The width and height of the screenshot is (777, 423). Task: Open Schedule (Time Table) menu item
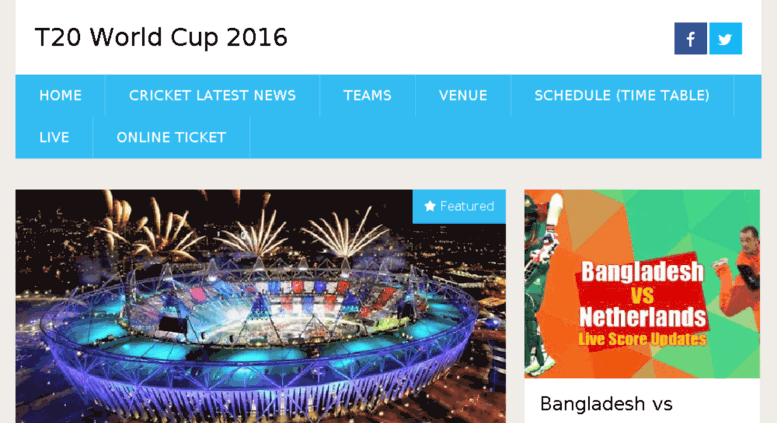pos(622,96)
